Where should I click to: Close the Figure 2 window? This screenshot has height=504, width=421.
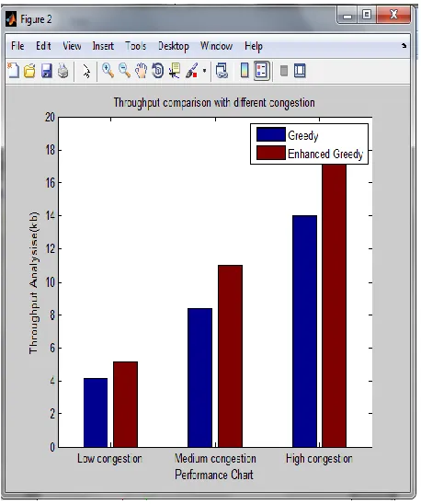[x=393, y=15]
